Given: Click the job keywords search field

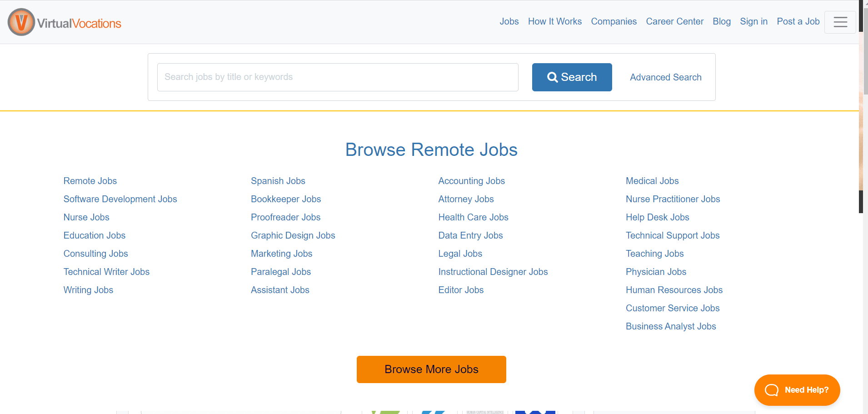Looking at the screenshot, I should 337,77.
